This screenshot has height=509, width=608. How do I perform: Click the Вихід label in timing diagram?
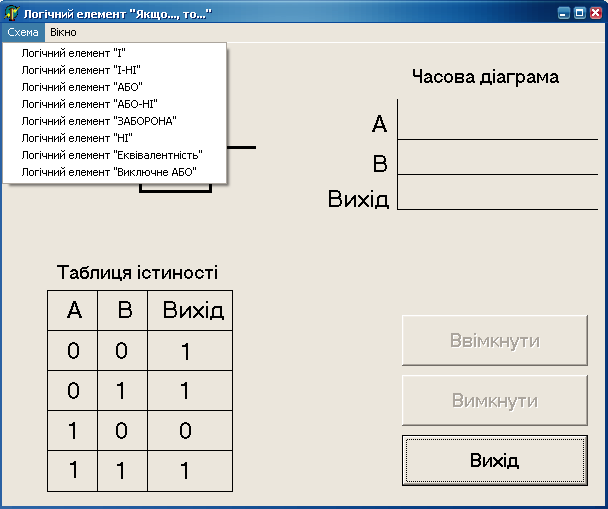pyautogui.click(x=358, y=199)
